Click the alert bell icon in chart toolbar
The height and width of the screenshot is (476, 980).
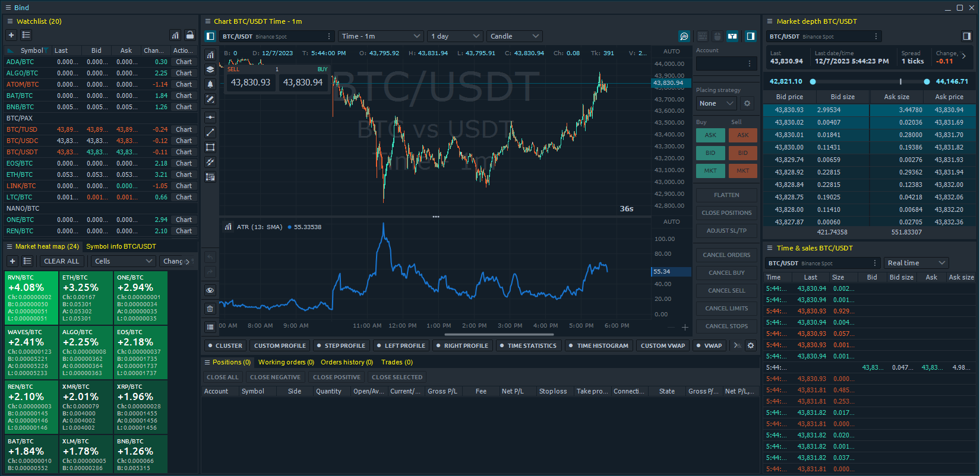point(210,84)
